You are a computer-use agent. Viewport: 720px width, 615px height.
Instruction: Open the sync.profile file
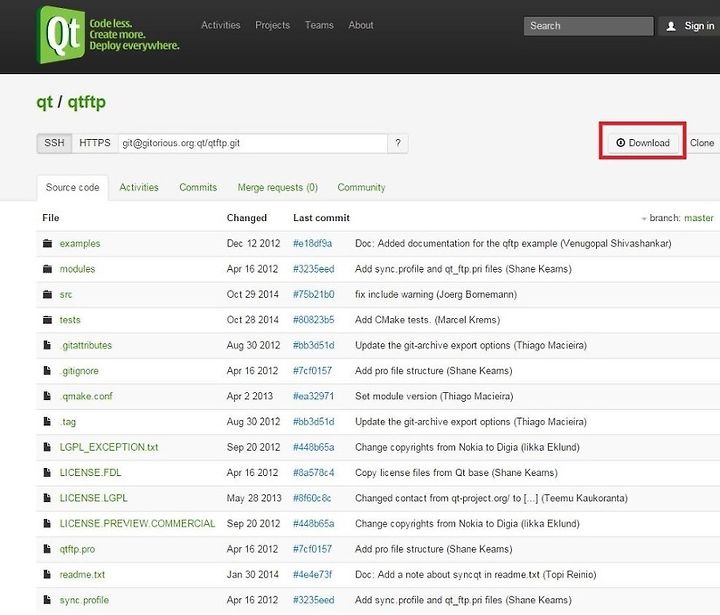[x=84, y=600]
